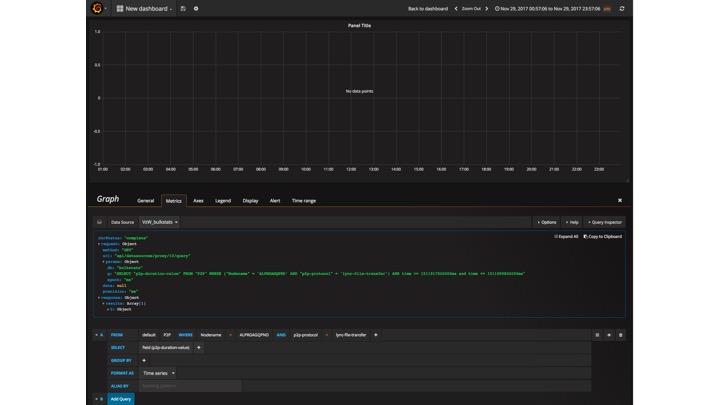Collapse the results Array node
The height and width of the screenshot is (405, 720).
click(103, 304)
